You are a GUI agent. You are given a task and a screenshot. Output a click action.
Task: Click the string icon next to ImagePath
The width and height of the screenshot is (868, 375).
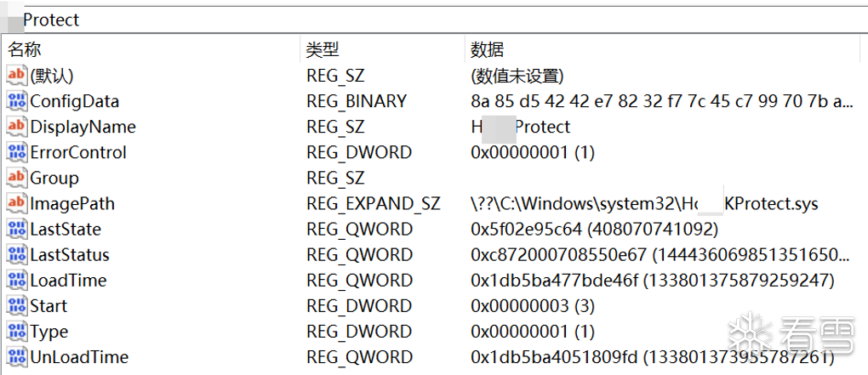tap(16, 203)
